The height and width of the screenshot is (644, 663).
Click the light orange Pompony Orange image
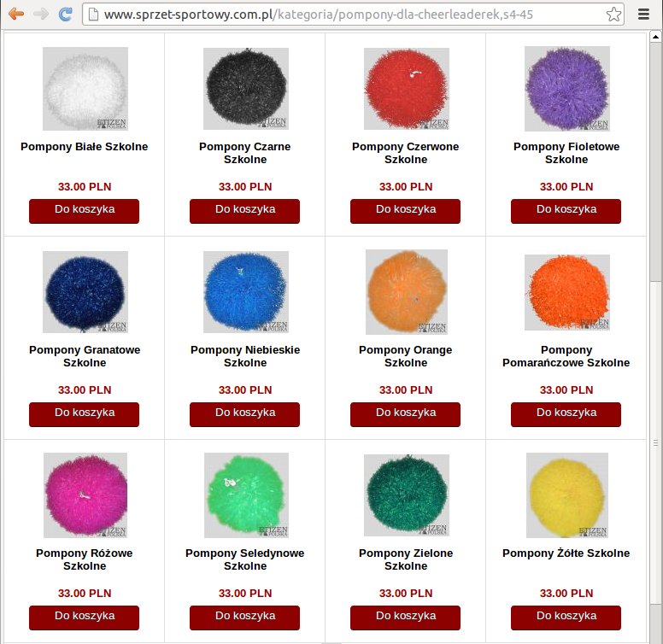407,292
